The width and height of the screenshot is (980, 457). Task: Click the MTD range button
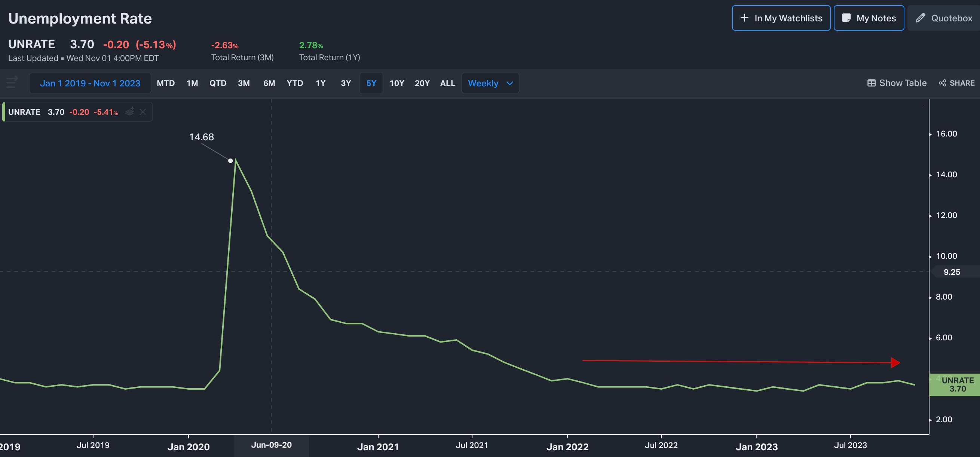[x=165, y=83]
